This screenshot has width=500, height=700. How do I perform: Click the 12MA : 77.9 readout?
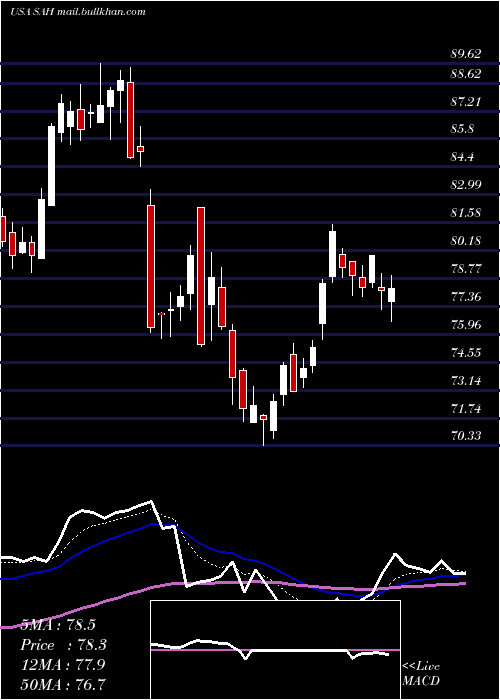pyautogui.click(x=63, y=665)
